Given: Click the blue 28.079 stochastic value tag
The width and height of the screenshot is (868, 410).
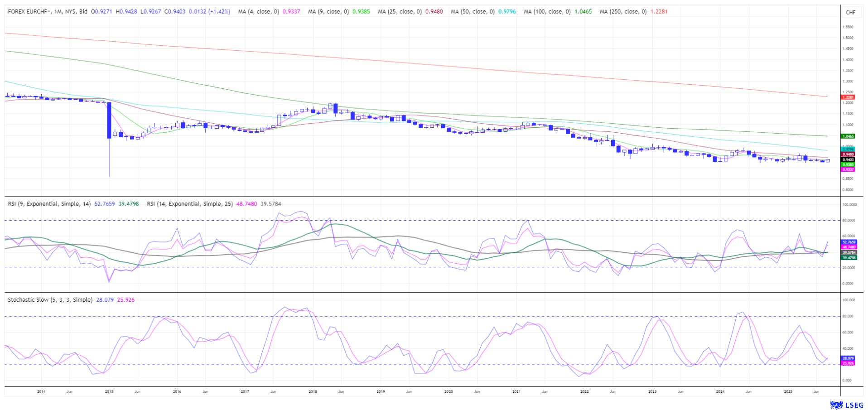Looking at the screenshot, I should [848, 358].
